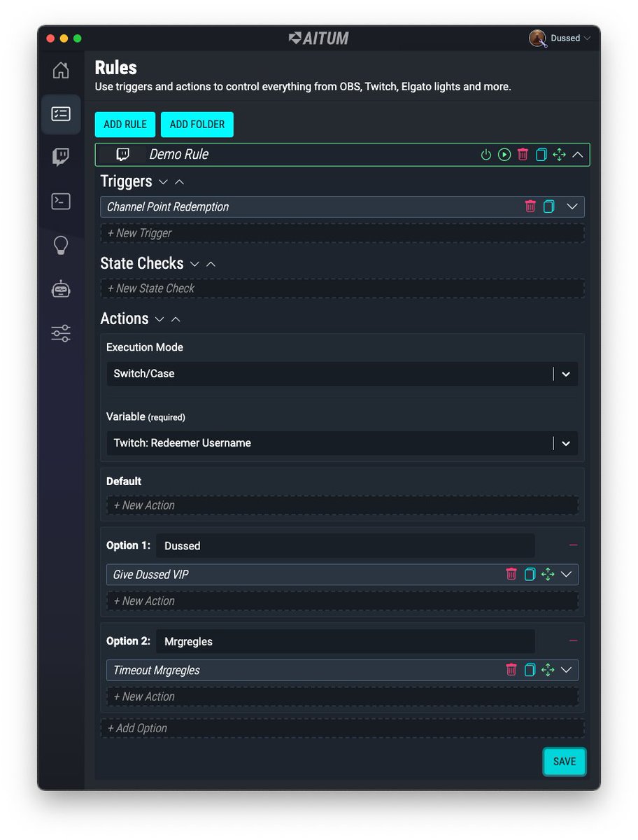This screenshot has width=638, height=840.
Task: Expand the Timeout Mrgregles action details
Action: [567, 670]
